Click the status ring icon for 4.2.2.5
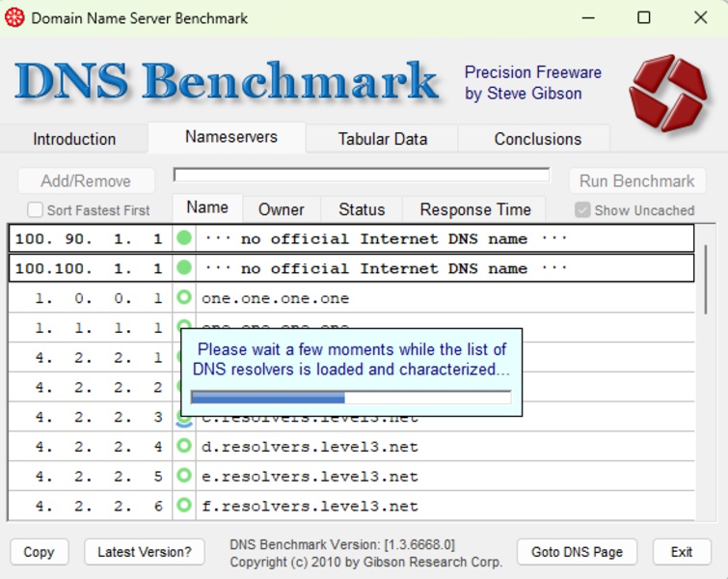 [184, 477]
